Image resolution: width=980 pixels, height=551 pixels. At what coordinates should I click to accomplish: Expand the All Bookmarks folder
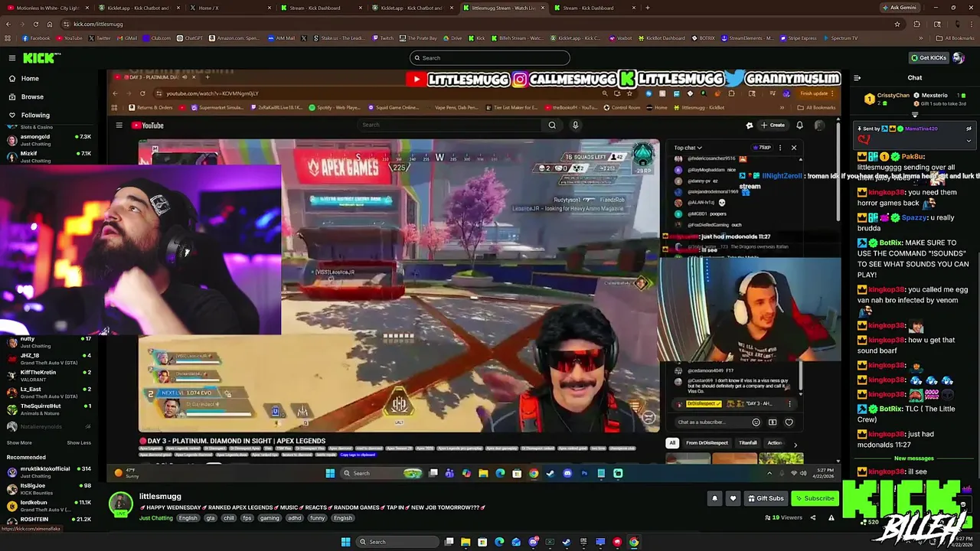click(x=956, y=38)
